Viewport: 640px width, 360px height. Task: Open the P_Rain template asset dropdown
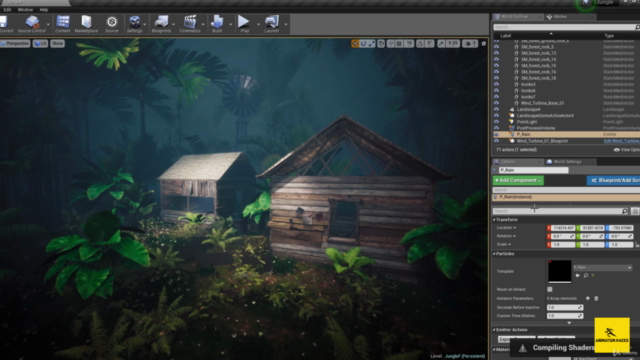(602, 267)
